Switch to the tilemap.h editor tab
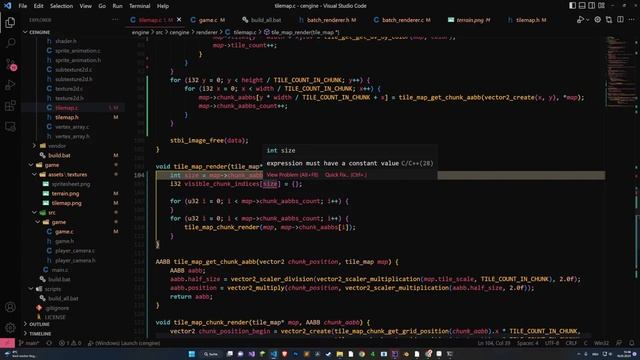This screenshot has width=640, height=360. [x=527, y=20]
